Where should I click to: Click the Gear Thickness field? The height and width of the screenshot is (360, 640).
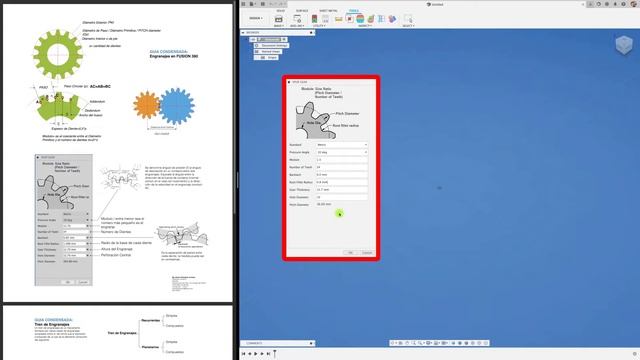click(x=342, y=190)
